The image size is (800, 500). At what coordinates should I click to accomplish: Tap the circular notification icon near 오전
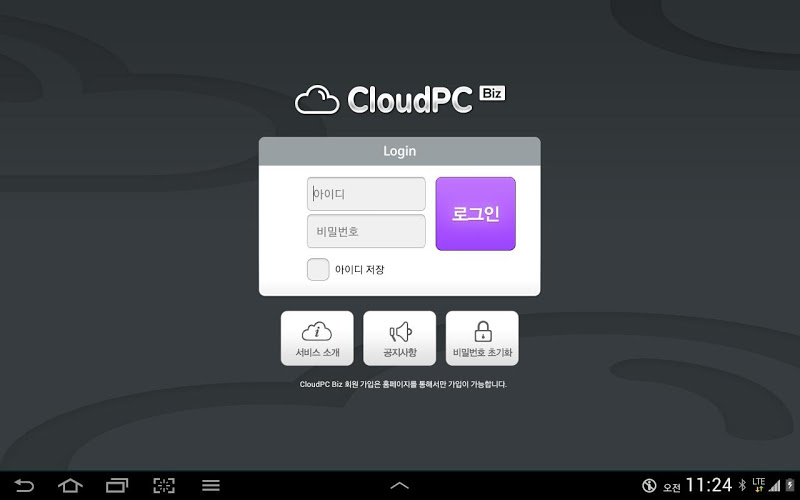click(x=648, y=485)
